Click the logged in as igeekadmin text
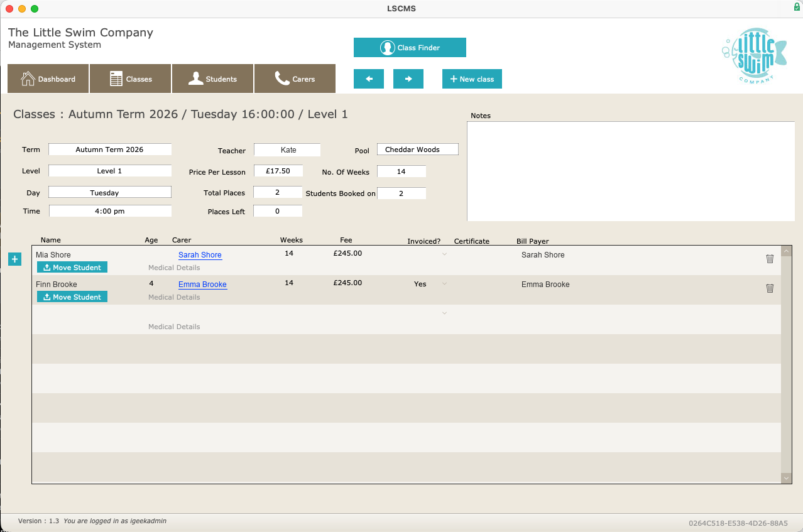This screenshot has height=532, width=803. (115, 521)
